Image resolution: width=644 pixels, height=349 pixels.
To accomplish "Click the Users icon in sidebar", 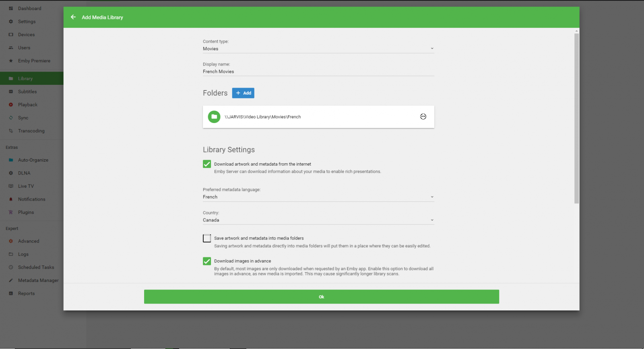I will tap(11, 48).
